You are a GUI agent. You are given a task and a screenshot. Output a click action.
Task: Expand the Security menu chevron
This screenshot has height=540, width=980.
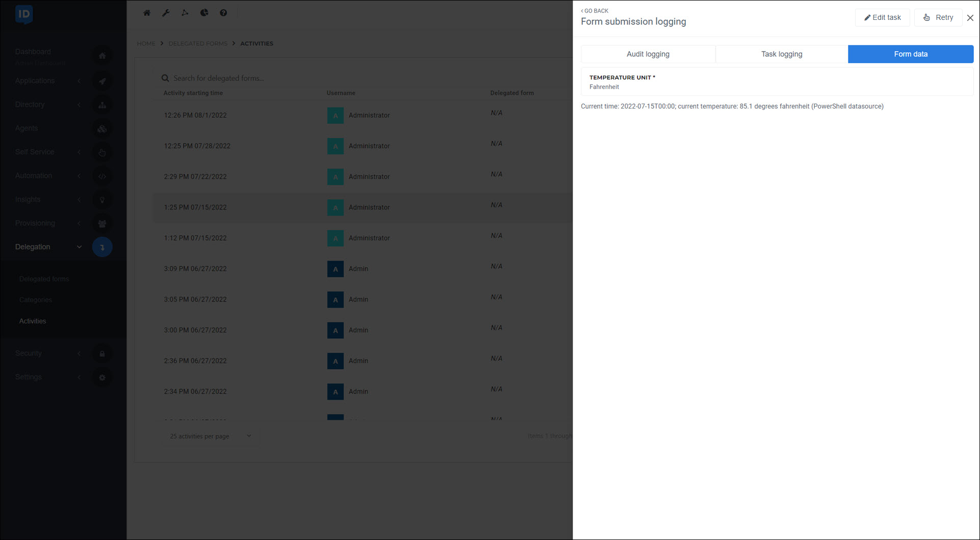[79, 353]
